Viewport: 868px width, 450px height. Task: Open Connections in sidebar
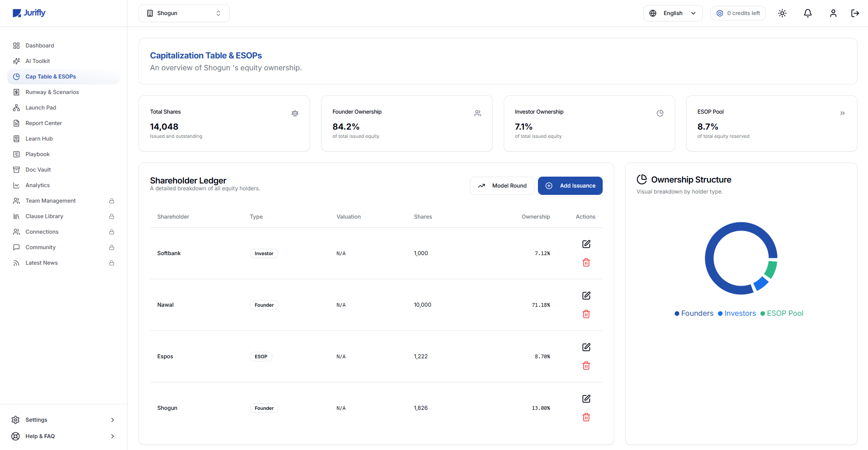[x=63, y=232]
